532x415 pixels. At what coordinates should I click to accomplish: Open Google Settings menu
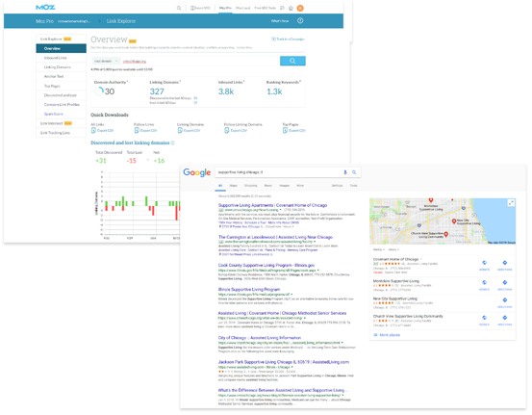(x=337, y=186)
